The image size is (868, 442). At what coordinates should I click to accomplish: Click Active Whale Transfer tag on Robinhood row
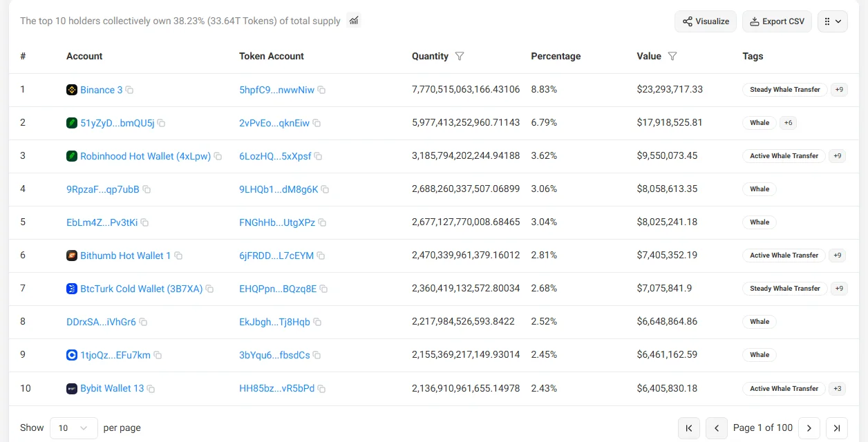(x=784, y=156)
